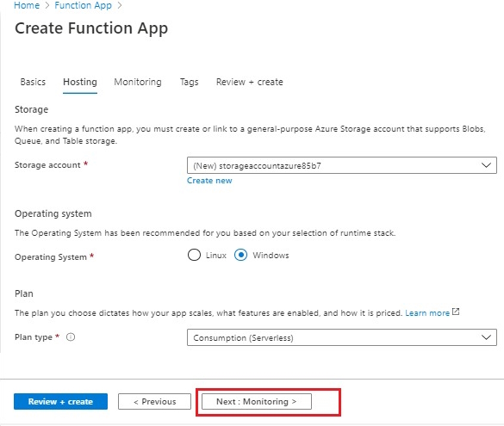Click the Create new storage link
Viewport: 504px width, 426px height.
[x=209, y=181]
